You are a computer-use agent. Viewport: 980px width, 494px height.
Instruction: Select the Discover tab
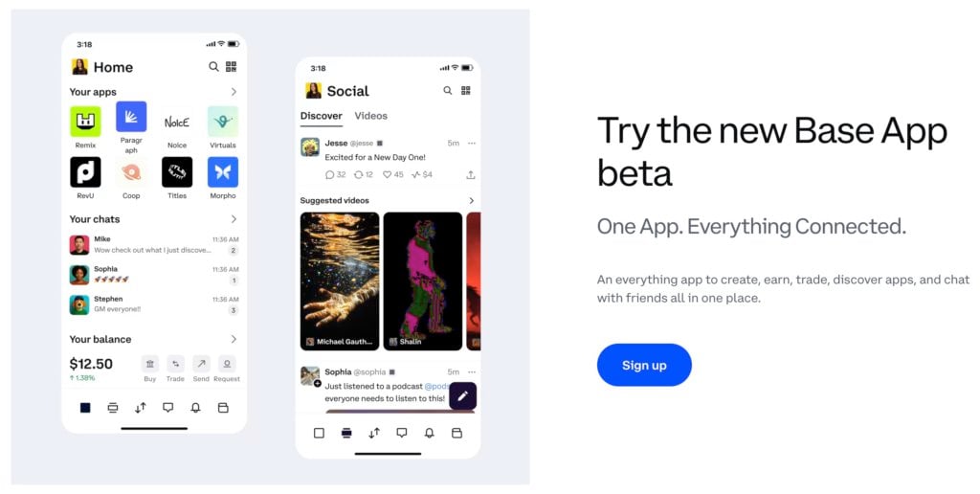point(322,116)
